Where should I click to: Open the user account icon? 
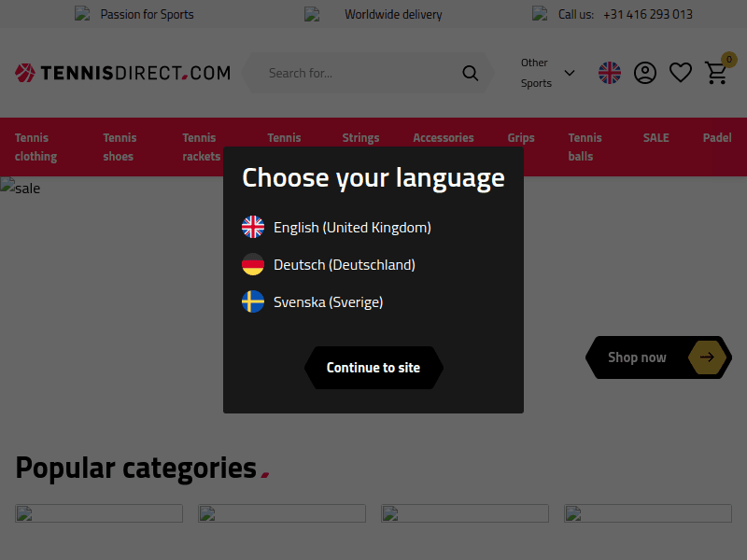tap(645, 73)
